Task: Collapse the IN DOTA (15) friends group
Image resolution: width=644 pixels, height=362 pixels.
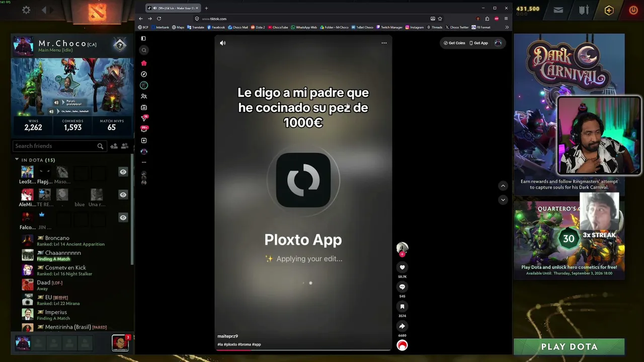Action: (17, 160)
